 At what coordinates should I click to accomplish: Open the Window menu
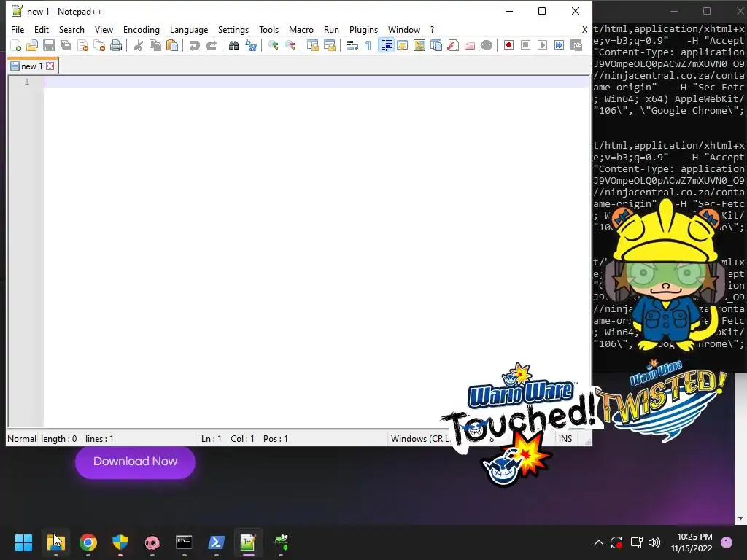point(404,29)
